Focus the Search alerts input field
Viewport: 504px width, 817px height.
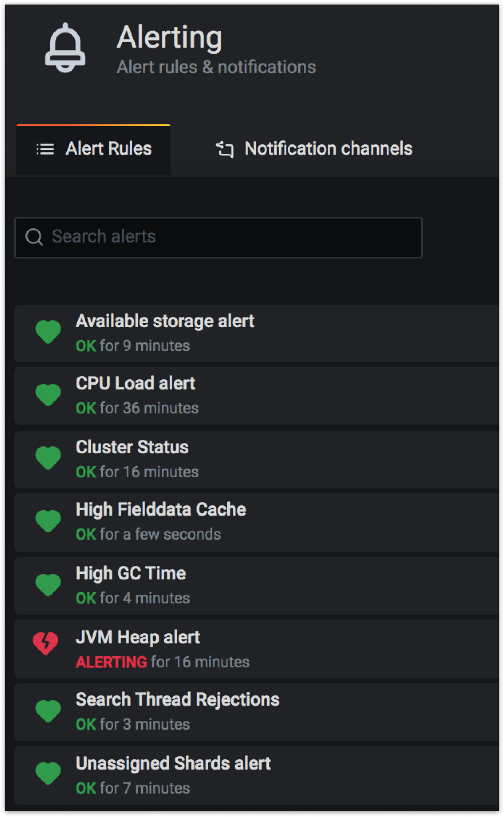point(219,238)
